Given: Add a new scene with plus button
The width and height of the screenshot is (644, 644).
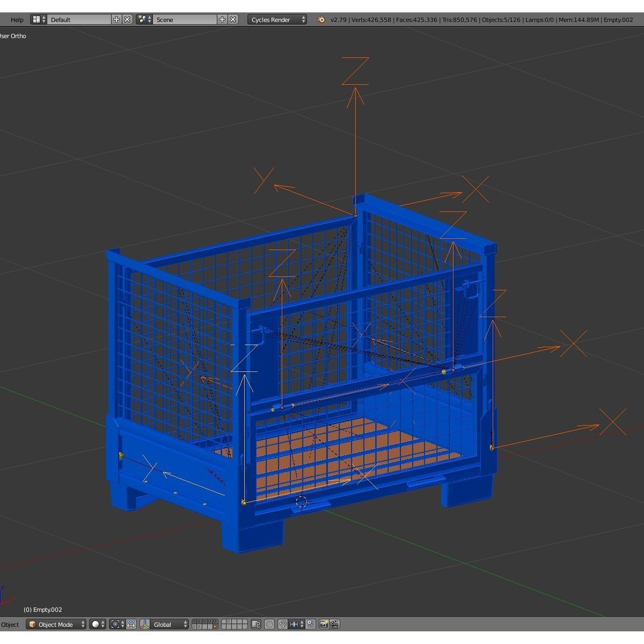Looking at the screenshot, I should tap(222, 19).
